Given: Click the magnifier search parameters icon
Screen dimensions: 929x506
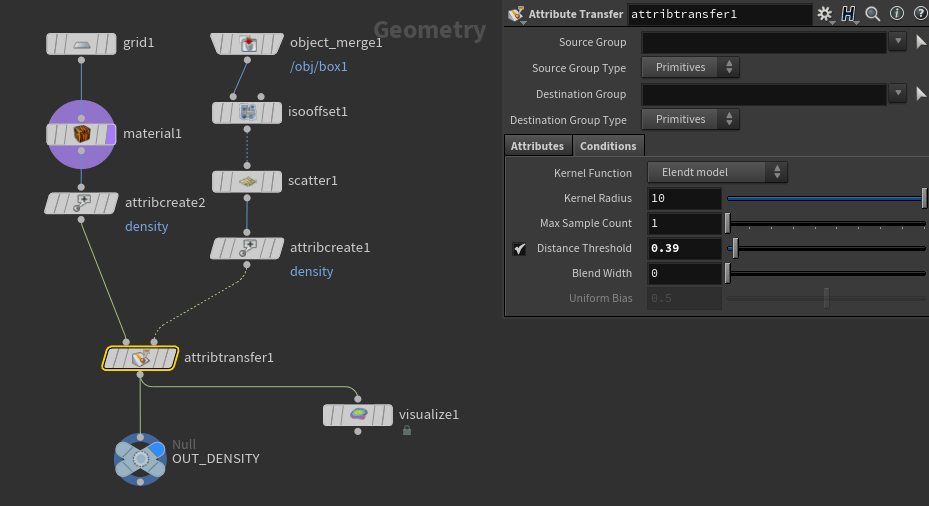Looking at the screenshot, I should click(x=872, y=14).
